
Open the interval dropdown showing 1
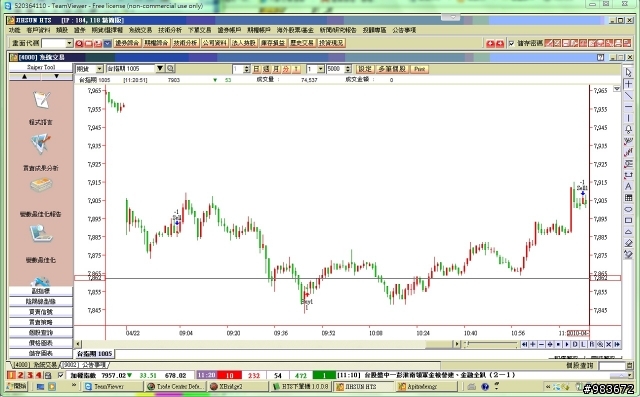[x=321, y=69]
